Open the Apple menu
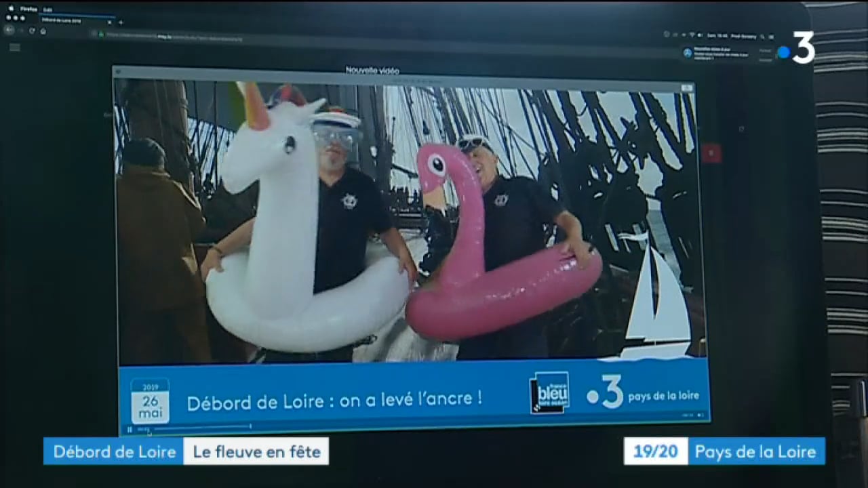 point(10,9)
